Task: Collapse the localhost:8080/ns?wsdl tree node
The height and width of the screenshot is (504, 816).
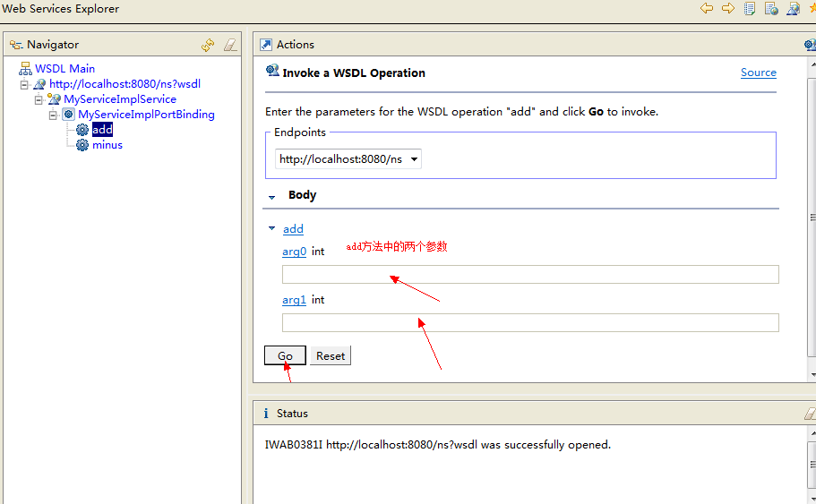Action: pyautogui.click(x=24, y=84)
